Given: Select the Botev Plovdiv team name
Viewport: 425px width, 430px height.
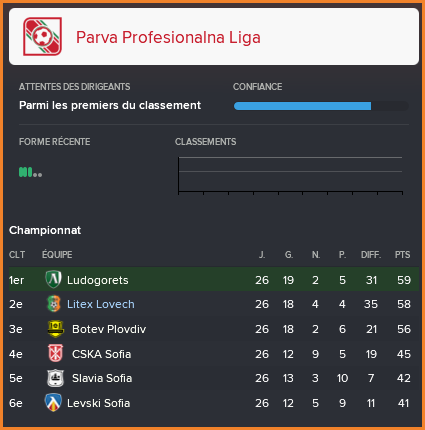Looking at the screenshot, I should (x=109, y=329).
